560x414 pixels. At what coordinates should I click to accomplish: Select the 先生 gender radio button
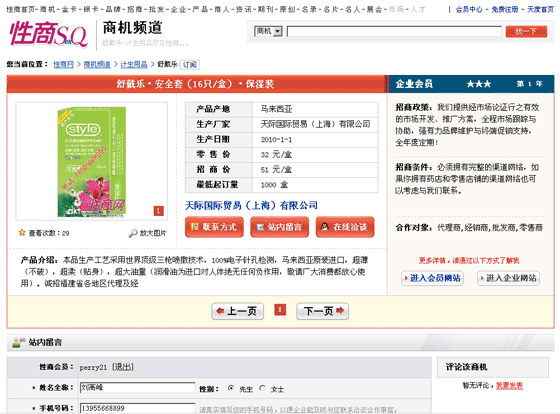tap(231, 388)
